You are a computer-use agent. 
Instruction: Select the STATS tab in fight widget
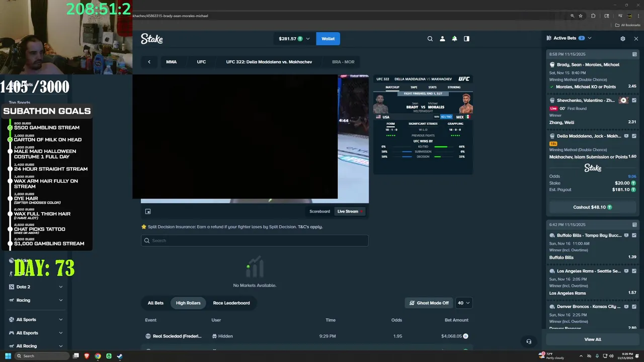(x=432, y=87)
